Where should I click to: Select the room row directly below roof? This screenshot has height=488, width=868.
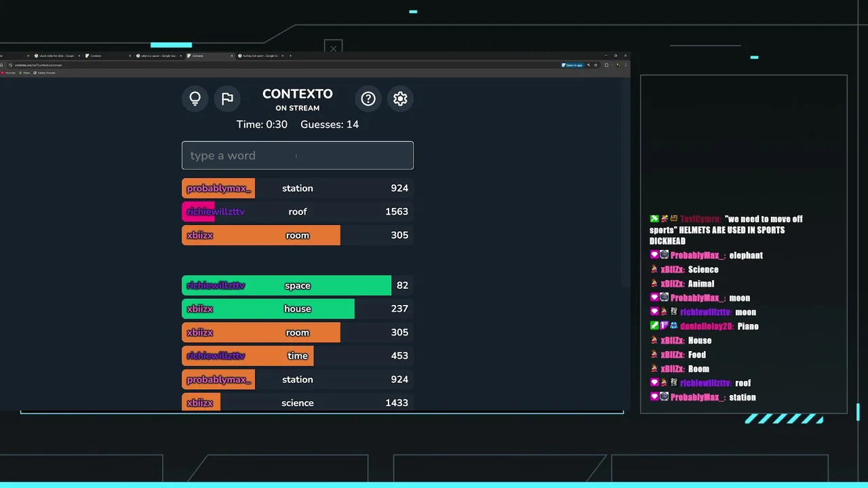click(298, 235)
